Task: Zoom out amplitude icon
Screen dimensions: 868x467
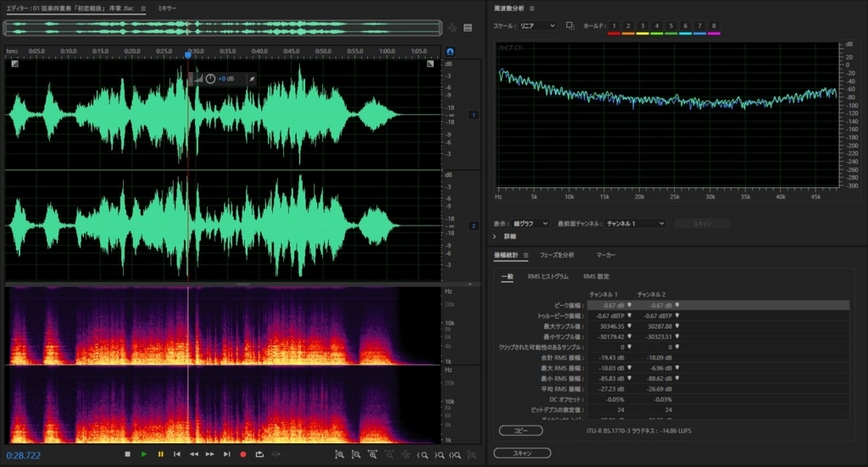Action: pyautogui.click(x=356, y=455)
